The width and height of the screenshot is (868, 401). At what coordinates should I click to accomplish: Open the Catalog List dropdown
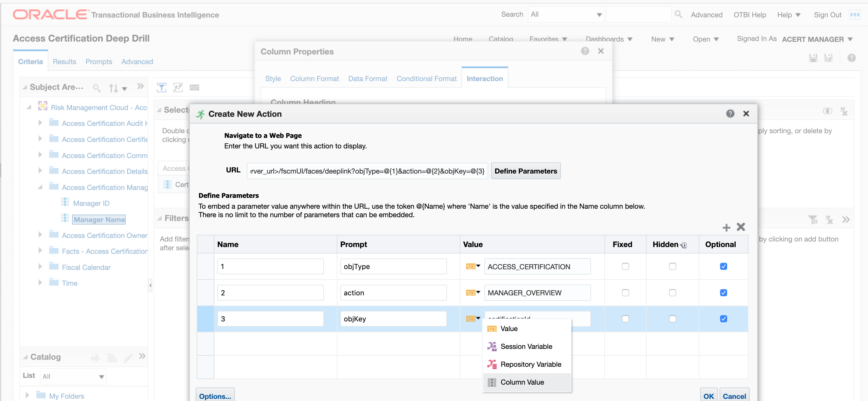[73, 376]
